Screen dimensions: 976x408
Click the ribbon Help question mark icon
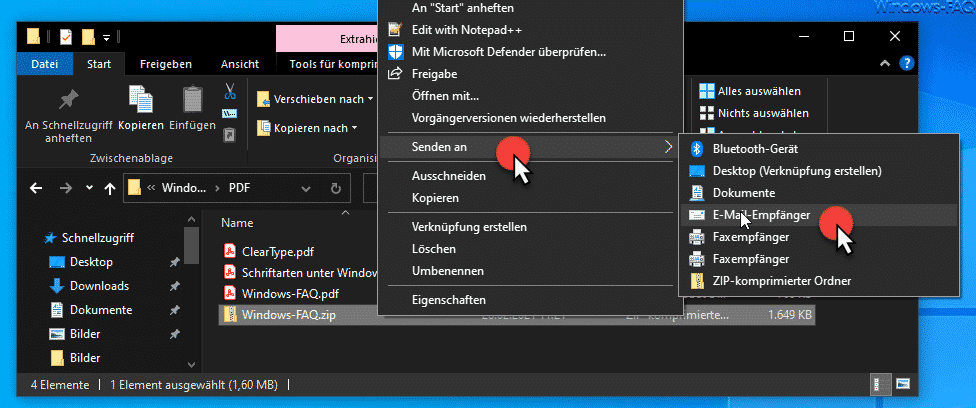click(907, 62)
